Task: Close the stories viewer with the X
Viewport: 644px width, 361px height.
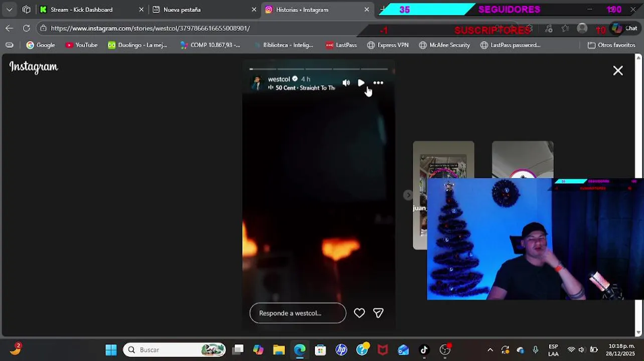Action: pyautogui.click(x=618, y=71)
